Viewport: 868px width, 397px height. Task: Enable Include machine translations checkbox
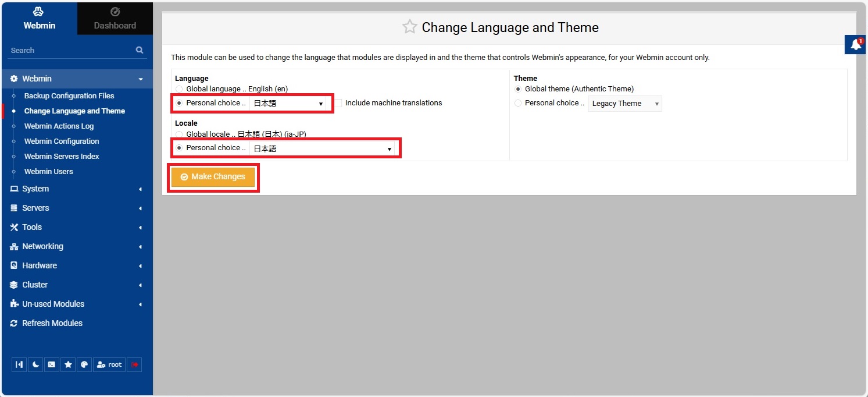pos(338,103)
